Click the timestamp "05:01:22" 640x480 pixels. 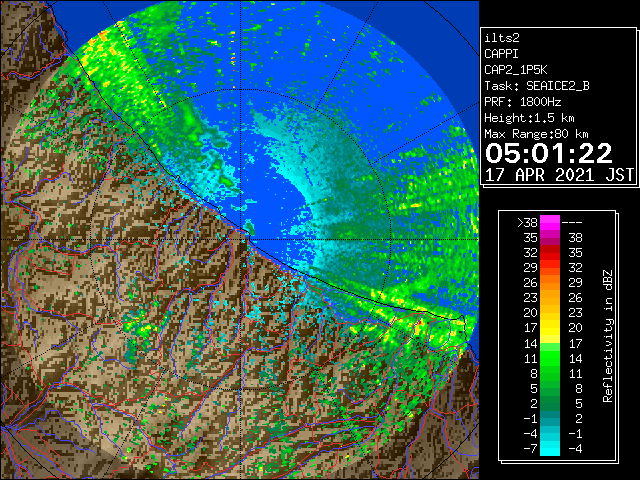549,153
